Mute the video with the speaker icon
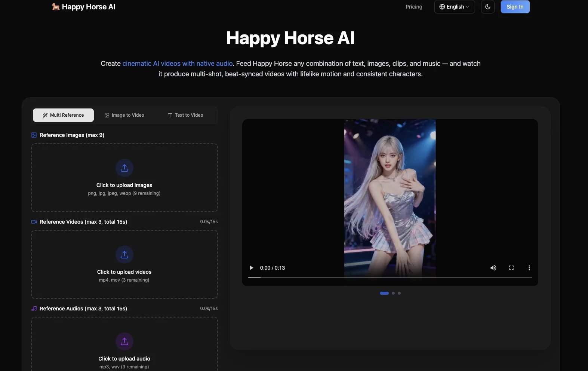The image size is (588, 371). [x=493, y=268]
